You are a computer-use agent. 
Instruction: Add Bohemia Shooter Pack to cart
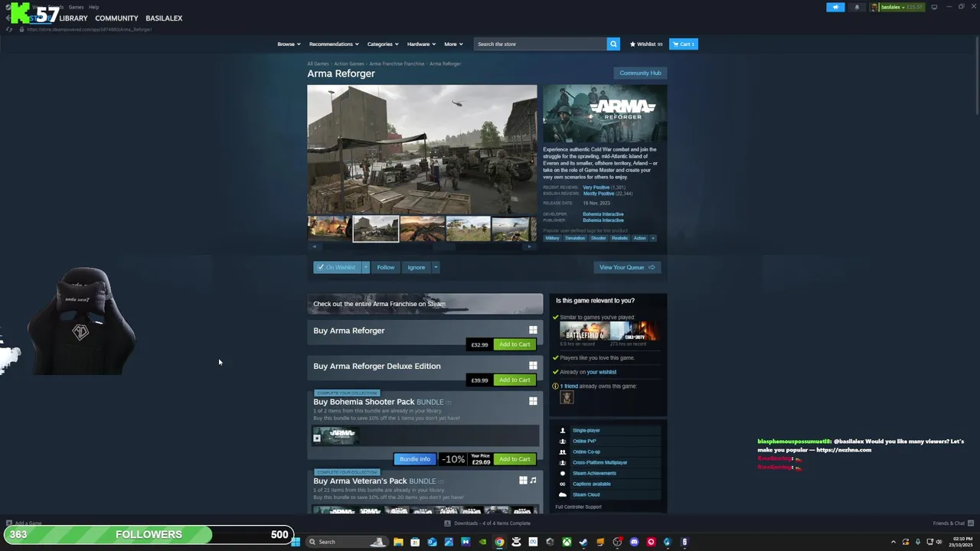pyautogui.click(x=514, y=459)
